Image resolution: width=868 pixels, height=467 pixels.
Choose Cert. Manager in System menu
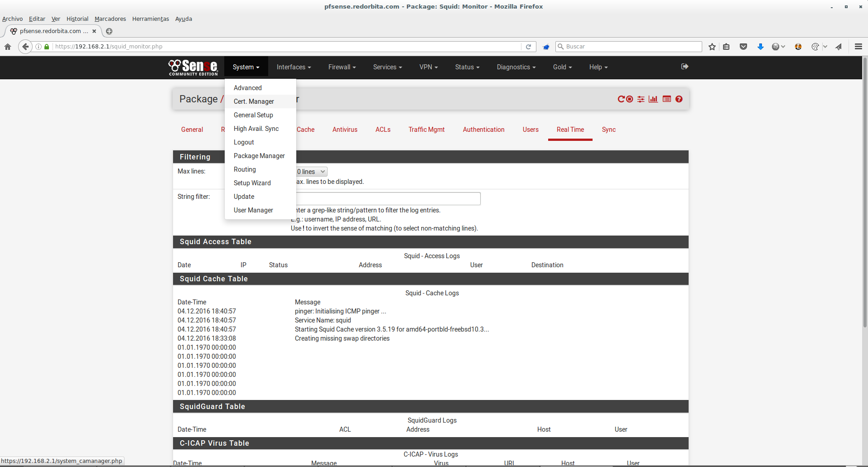pos(254,101)
